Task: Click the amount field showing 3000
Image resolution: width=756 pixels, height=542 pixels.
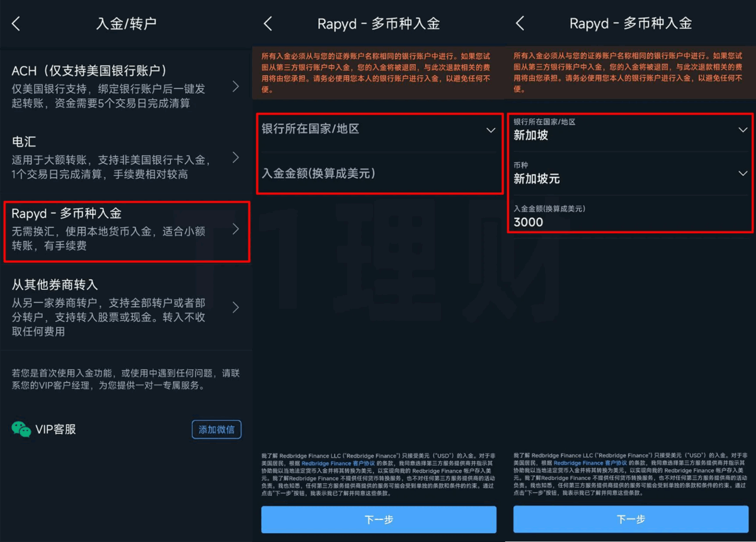Action: tap(631, 216)
